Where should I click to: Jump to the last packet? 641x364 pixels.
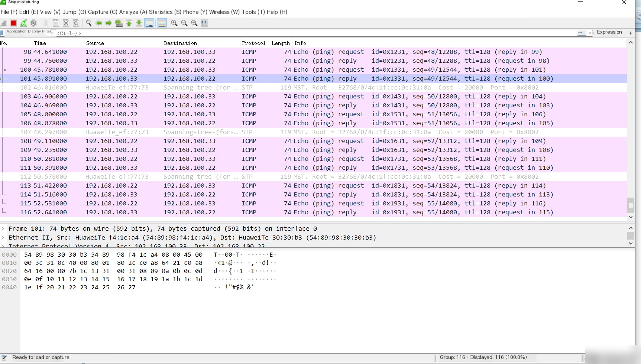click(139, 23)
